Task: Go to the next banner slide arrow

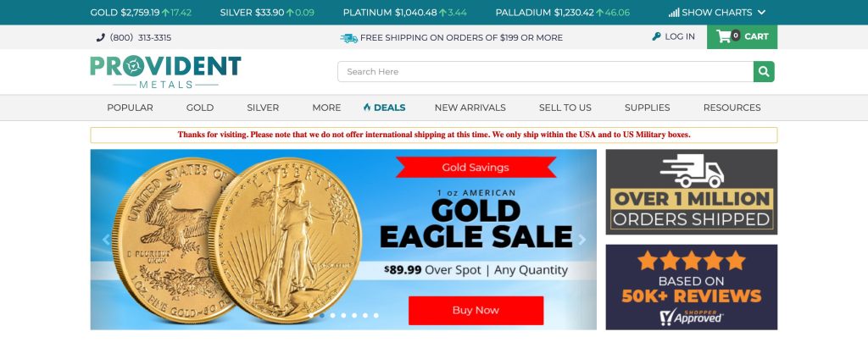Action: pos(581,240)
